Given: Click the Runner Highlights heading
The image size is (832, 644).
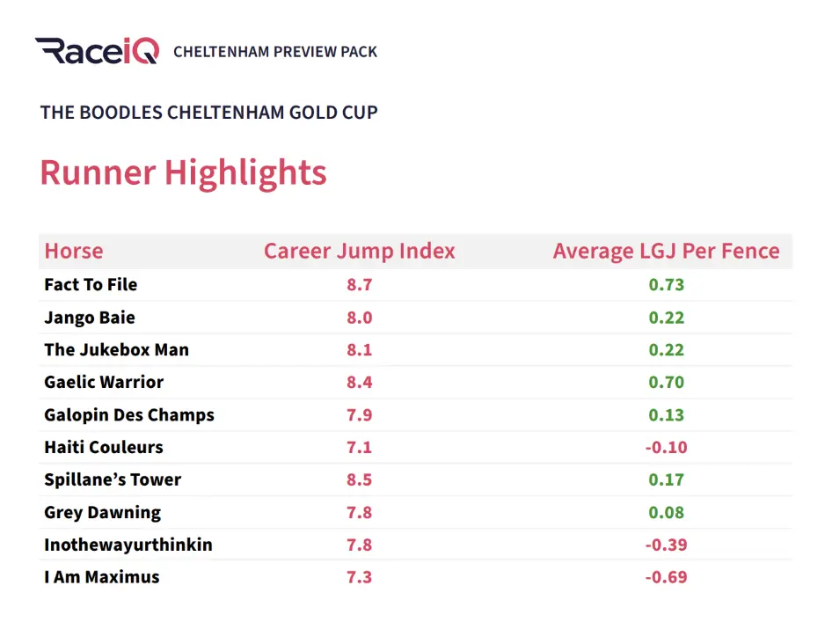Looking at the screenshot, I should coord(183,172).
